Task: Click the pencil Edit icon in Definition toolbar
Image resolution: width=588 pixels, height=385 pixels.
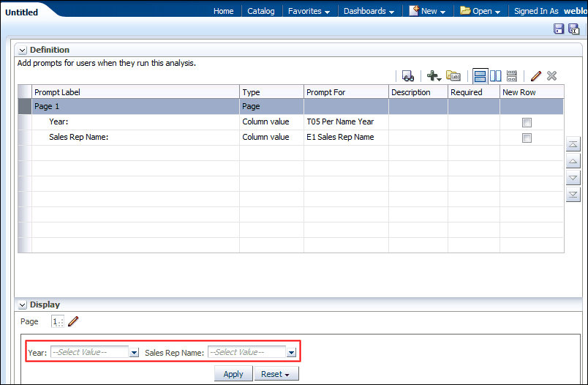Action: 536,76
